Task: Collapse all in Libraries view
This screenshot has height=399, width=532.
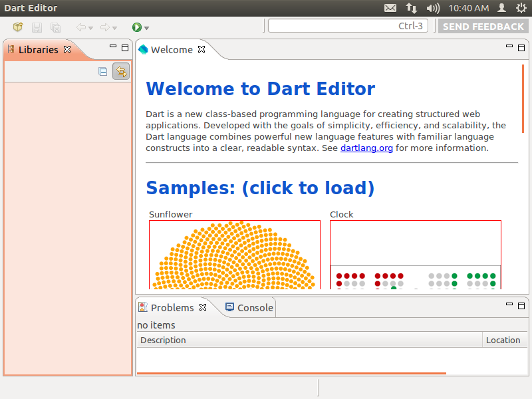Action: [103, 72]
